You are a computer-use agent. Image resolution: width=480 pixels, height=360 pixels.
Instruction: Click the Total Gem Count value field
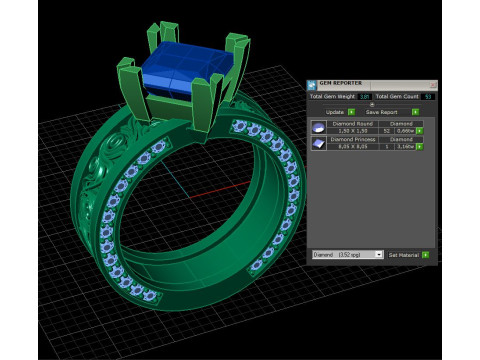coord(428,97)
